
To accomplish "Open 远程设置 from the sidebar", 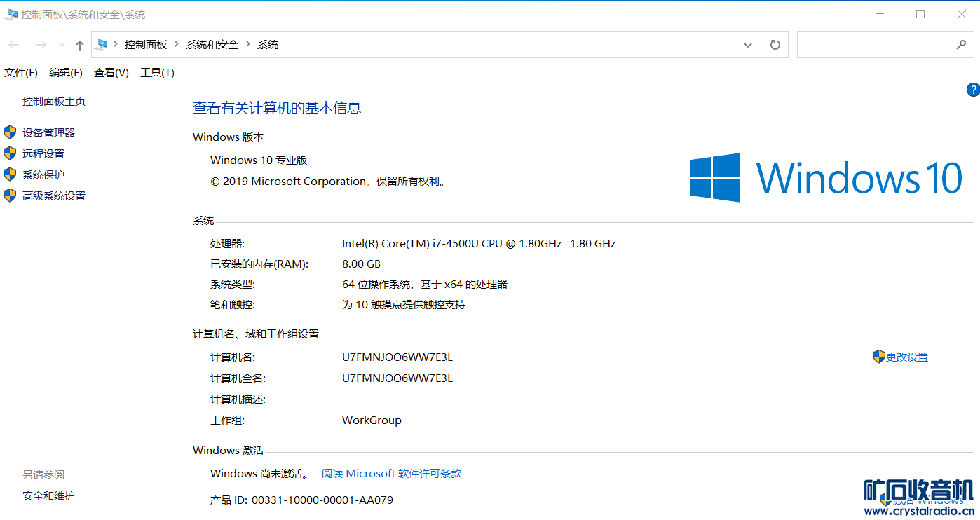I will click(x=43, y=153).
